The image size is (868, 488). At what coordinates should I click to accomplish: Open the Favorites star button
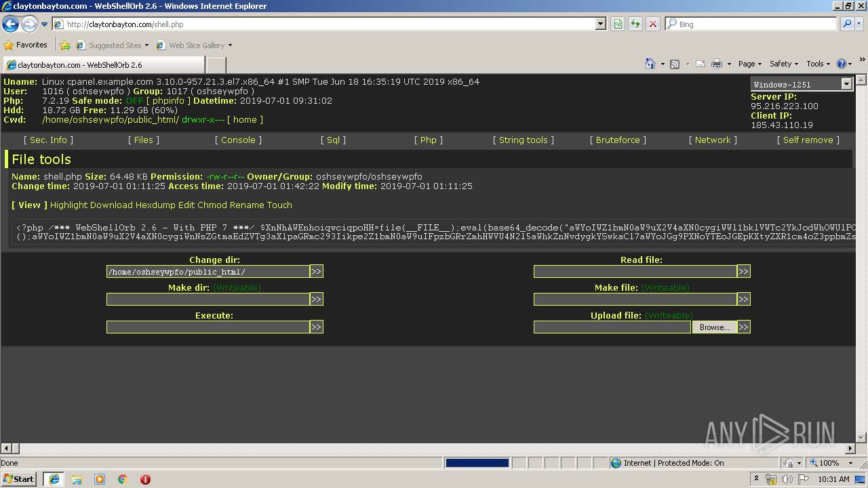pos(26,45)
